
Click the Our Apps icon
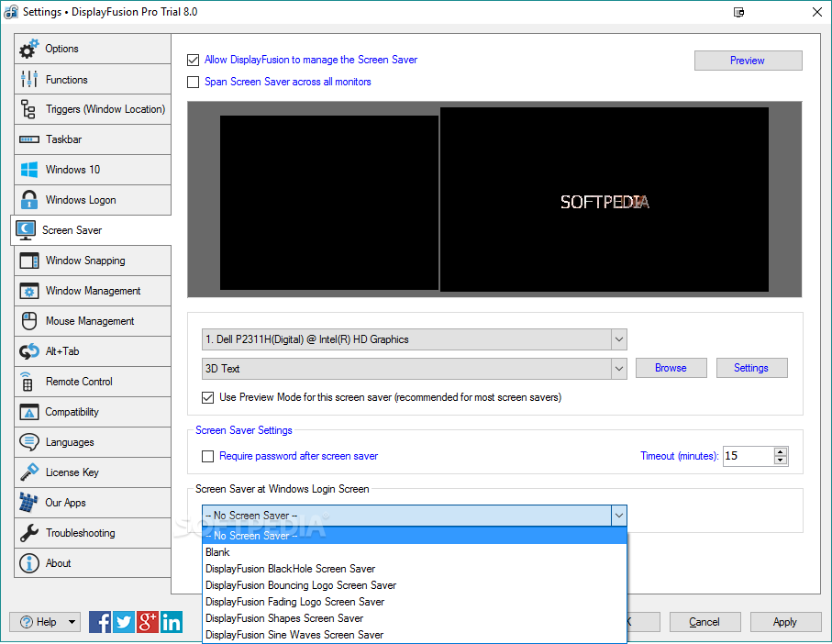(28, 503)
